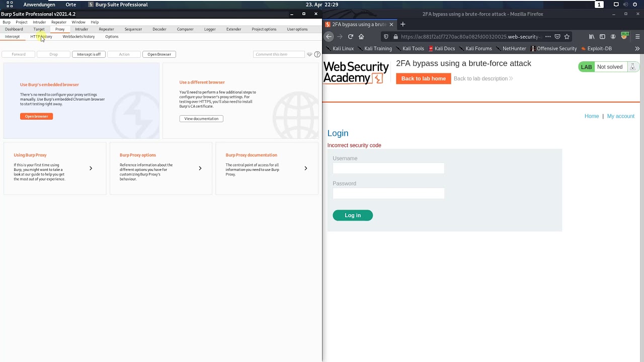Viewport: 644px width, 362px height.
Task: Click the lab status flask icon
Action: (x=632, y=67)
